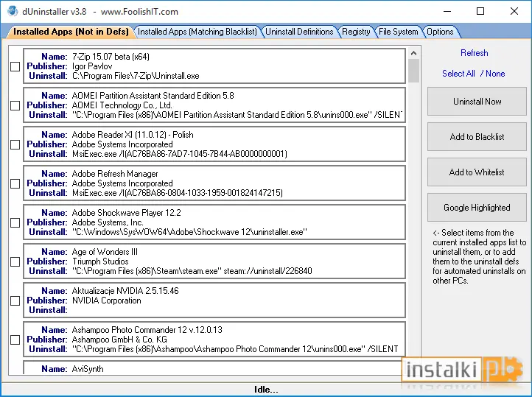Click the Adobe Shockwave Player 12.2 name
Viewport: 532px width, 397px height.
click(127, 213)
